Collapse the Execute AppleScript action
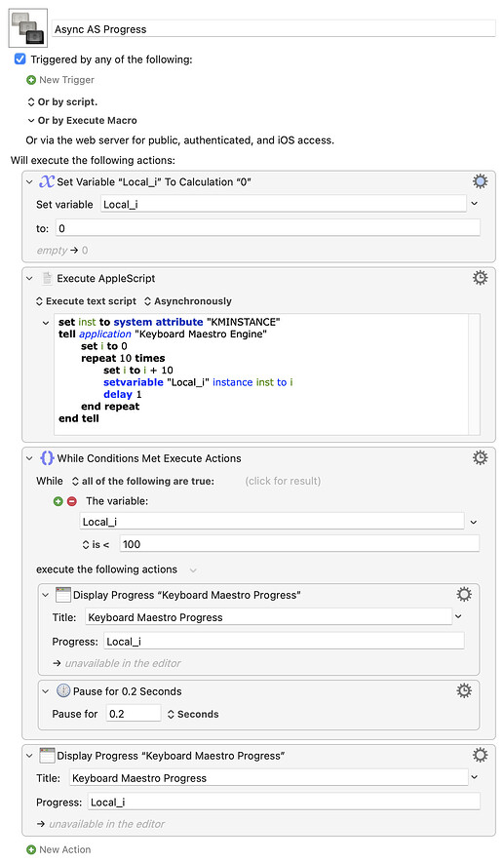 pos(29,279)
